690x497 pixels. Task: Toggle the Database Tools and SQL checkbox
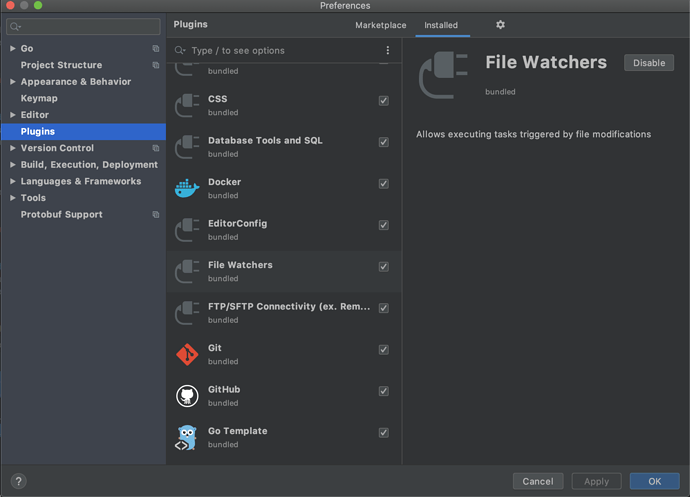[x=384, y=142]
